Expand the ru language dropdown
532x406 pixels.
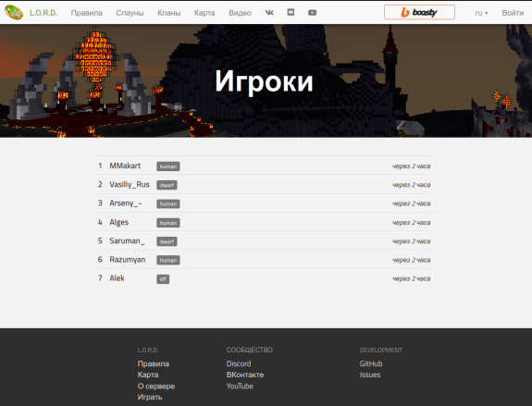(481, 13)
